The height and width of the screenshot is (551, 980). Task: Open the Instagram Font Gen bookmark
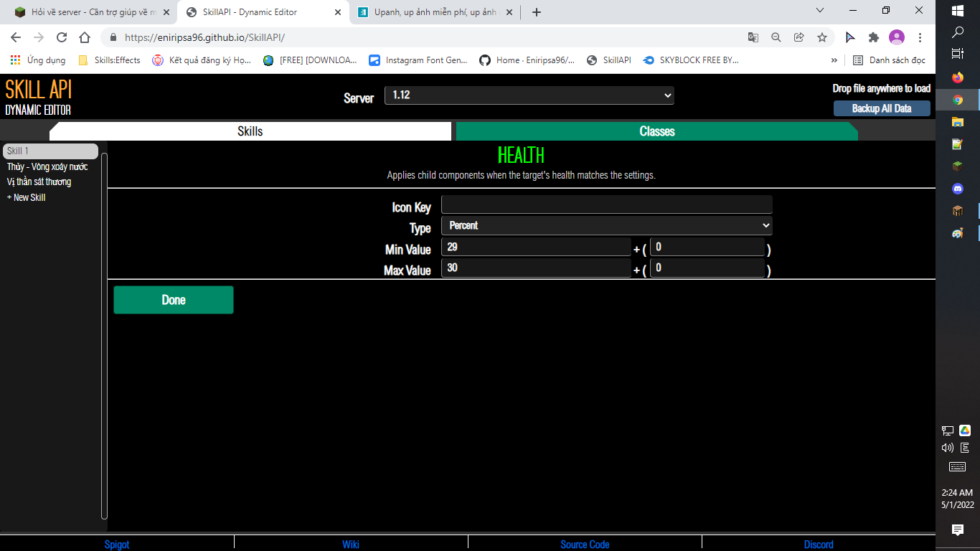pos(418,60)
